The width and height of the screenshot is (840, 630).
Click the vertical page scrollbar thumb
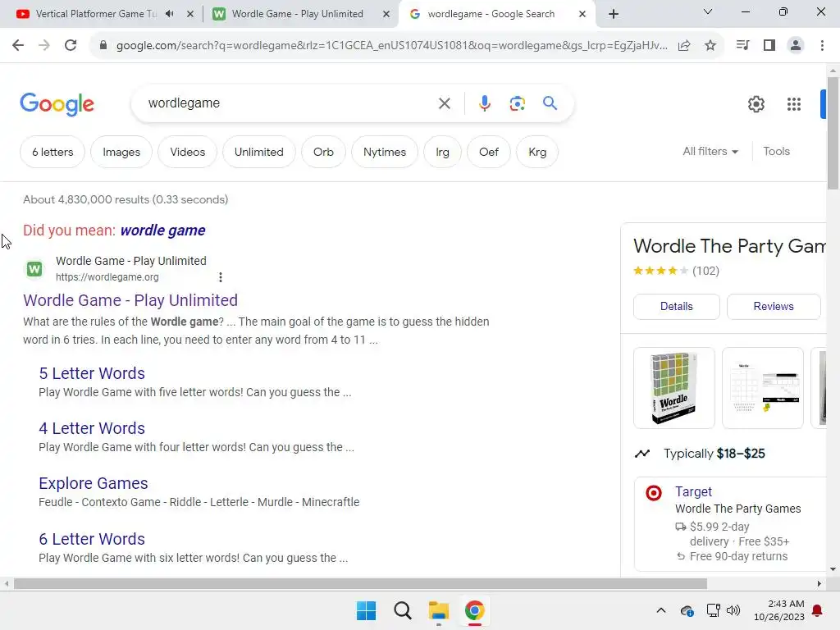pos(833,133)
